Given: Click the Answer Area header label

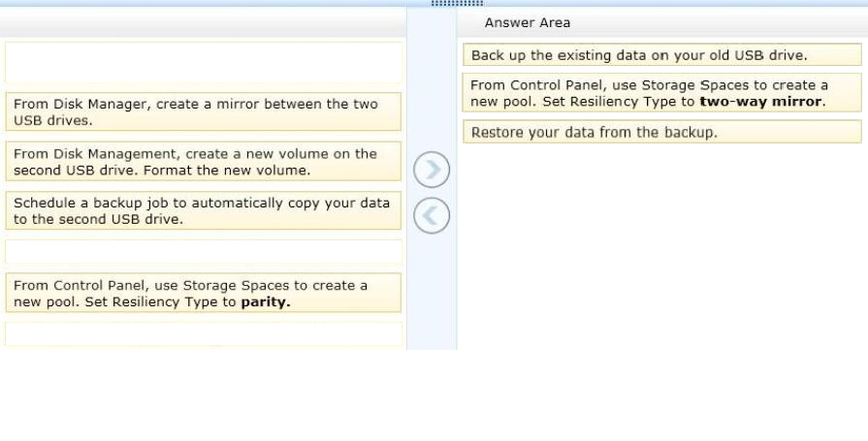Looking at the screenshot, I should pos(527,22).
